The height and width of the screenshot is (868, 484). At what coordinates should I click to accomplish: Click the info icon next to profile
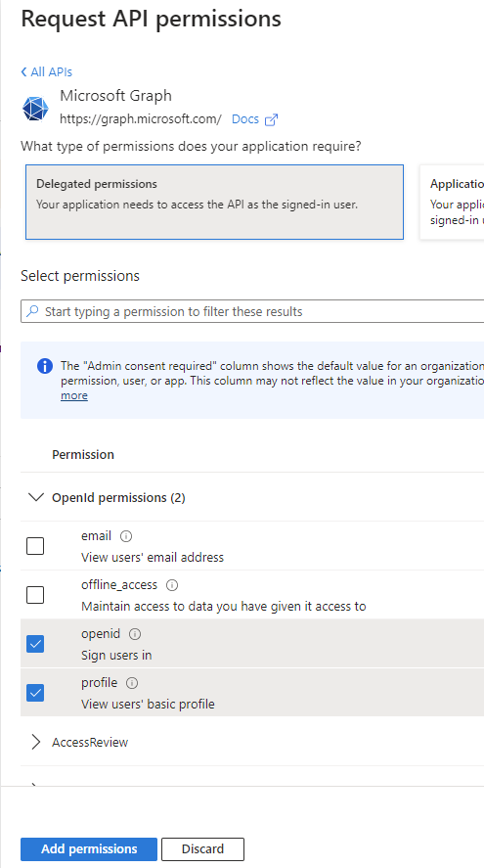pyautogui.click(x=132, y=683)
